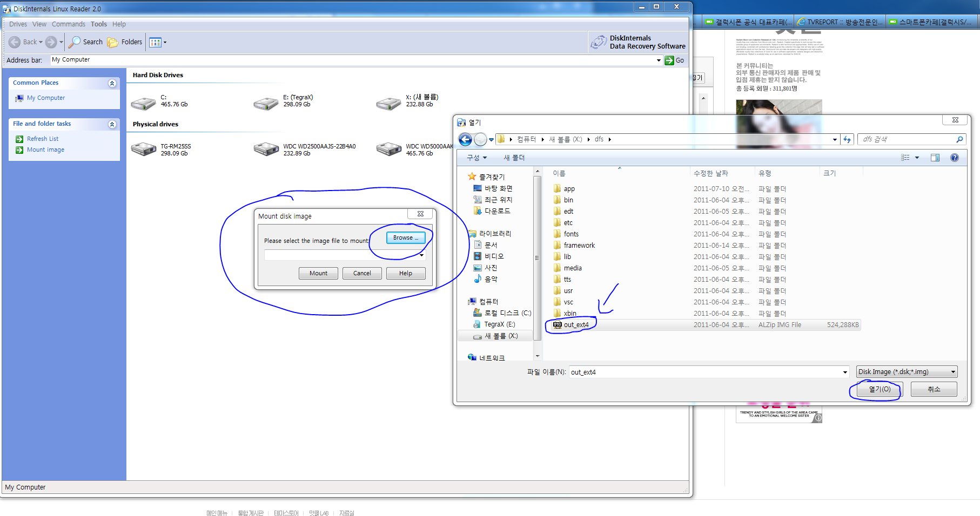Open the Commands menu
Screen dimensions: 980x516
pos(69,24)
